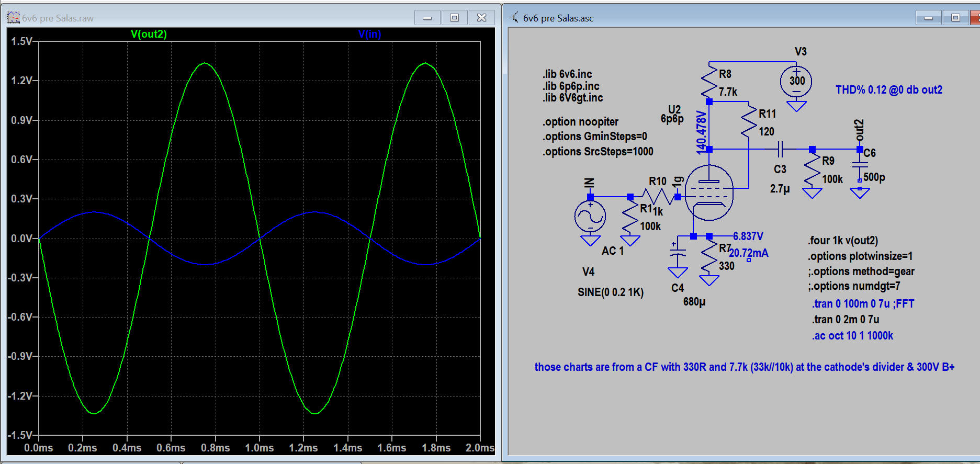
Task: Click the ground symbol under V4 source
Action: 590,241
